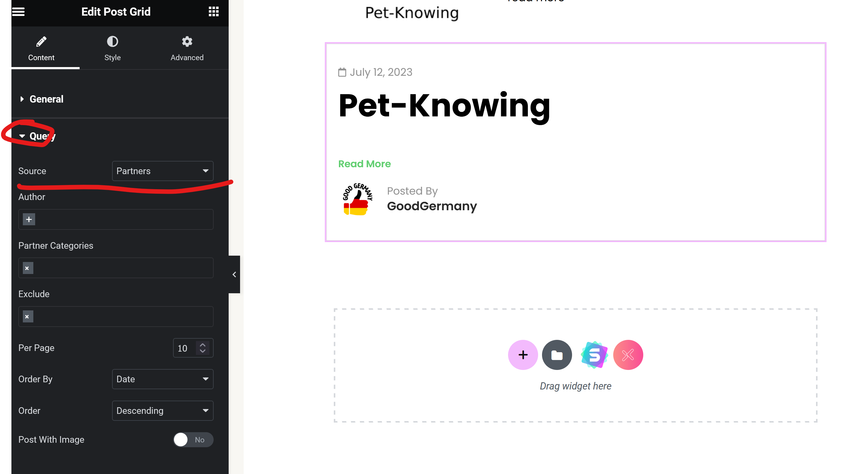
Task: Open the widgets grid icon
Action: (214, 11)
